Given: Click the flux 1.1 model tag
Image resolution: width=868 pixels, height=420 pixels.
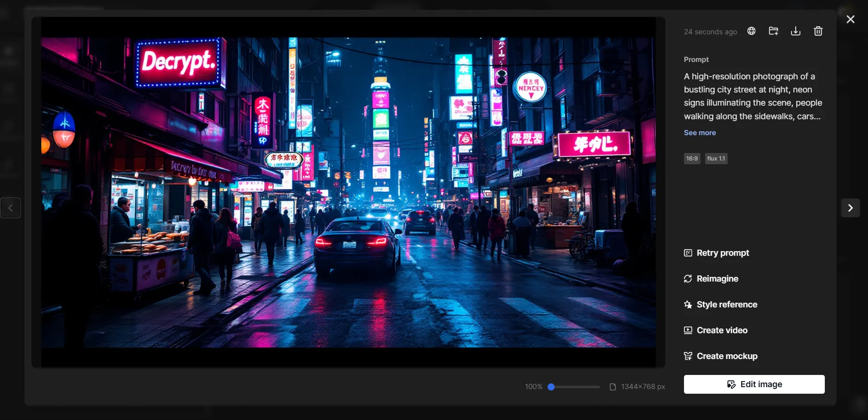Looking at the screenshot, I should (716, 159).
